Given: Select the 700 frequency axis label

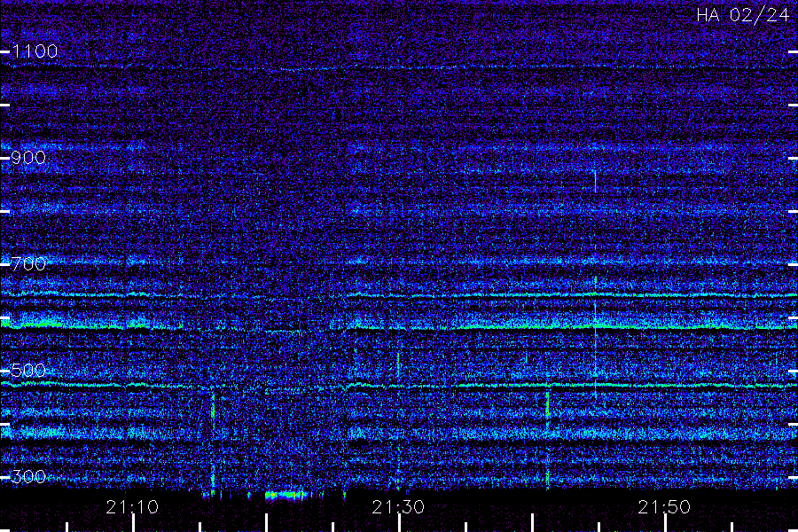Looking at the screenshot, I should 28,263.
